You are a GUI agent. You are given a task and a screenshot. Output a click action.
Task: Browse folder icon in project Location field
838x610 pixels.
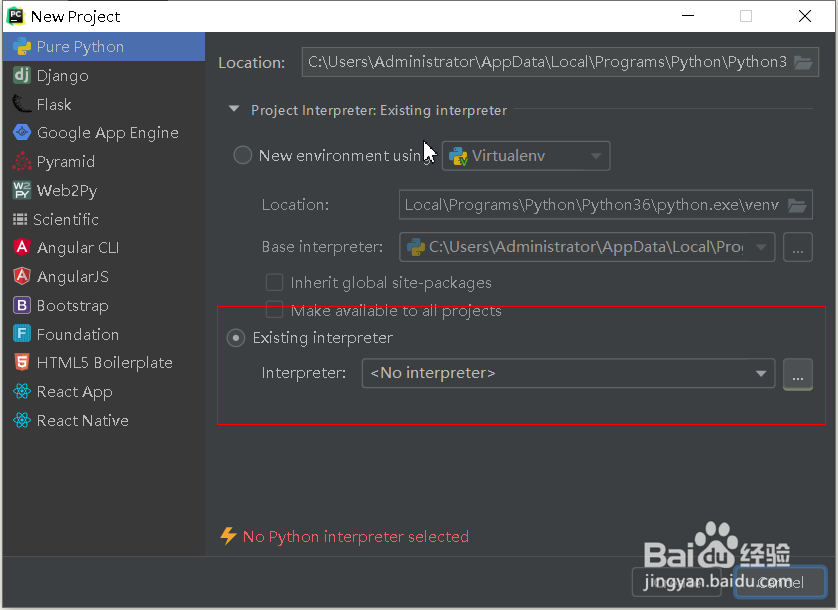click(803, 62)
